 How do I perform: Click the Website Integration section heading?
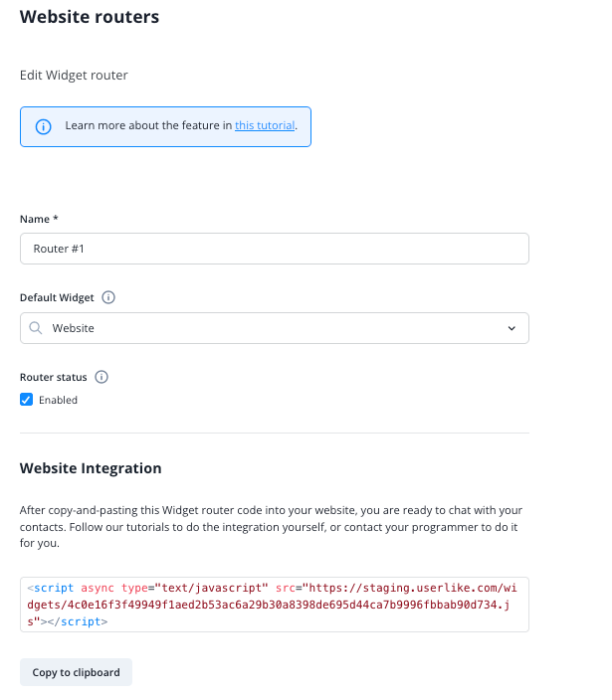click(x=91, y=468)
